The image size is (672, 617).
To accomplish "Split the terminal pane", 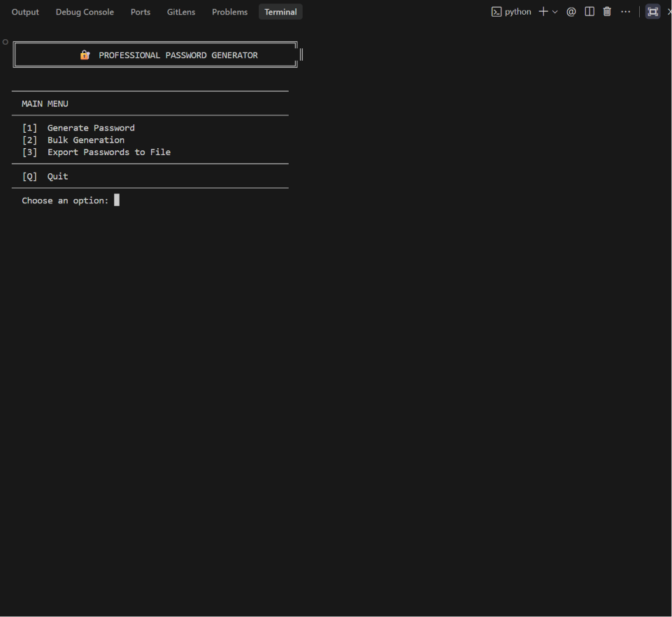I will pyautogui.click(x=589, y=12).
